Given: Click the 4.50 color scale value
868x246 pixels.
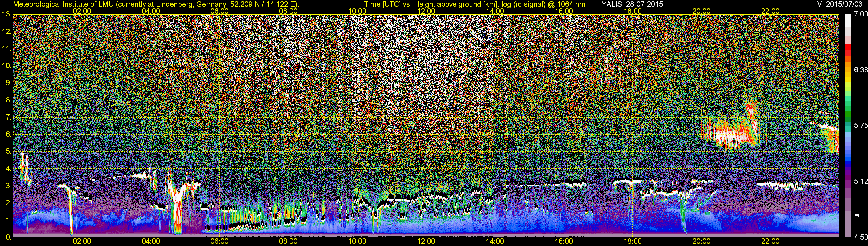Looking at the screenshot, I should [861, 237].
